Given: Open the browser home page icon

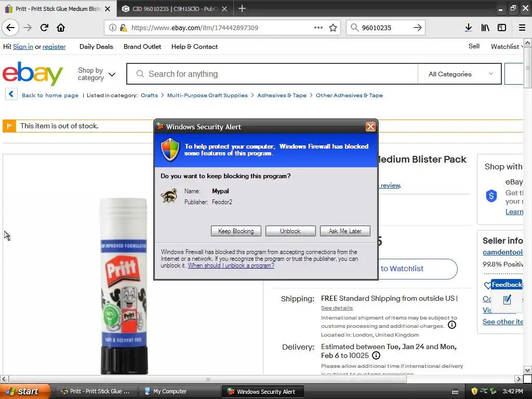Looking at the screenshot, I should (61, 28).
